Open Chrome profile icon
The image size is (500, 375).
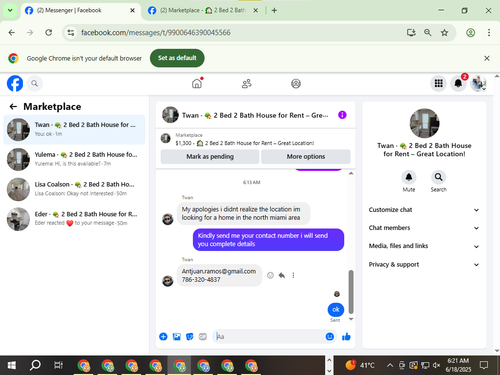pos(470,32)
